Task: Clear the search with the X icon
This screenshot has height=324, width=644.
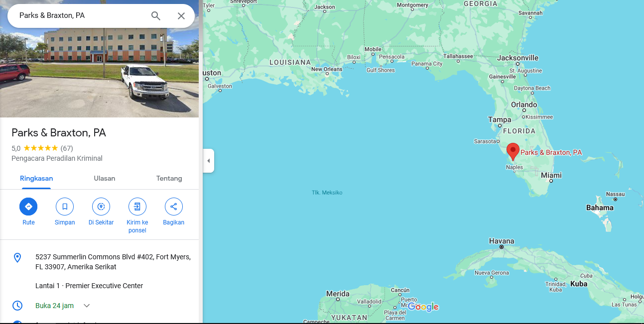Action: pos(181,16)
